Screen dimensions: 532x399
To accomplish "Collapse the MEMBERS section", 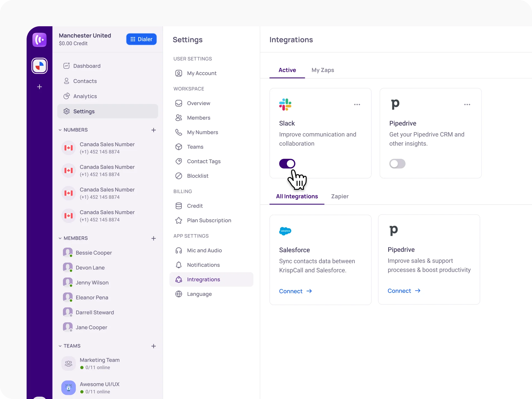I will [x=60, y=238].
